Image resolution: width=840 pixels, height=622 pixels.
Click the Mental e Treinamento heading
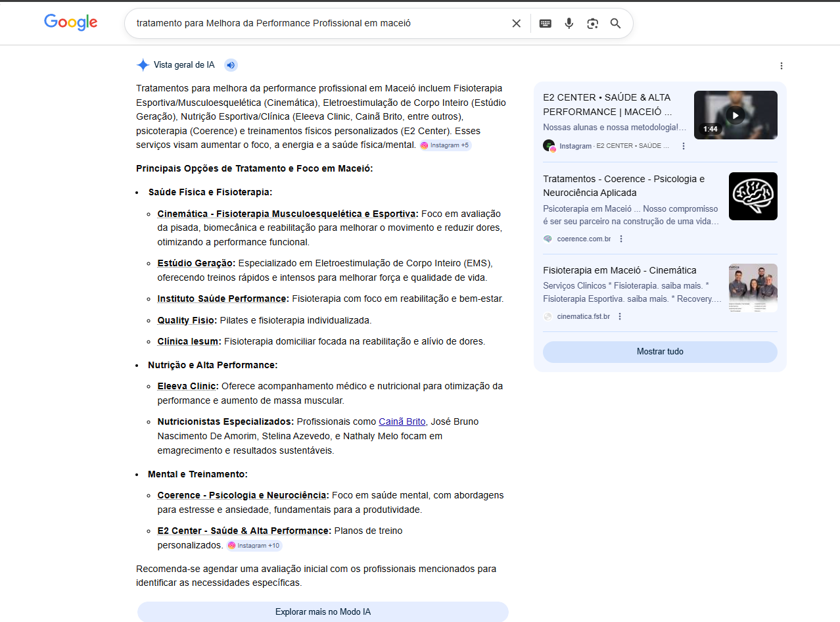[198, 474]
